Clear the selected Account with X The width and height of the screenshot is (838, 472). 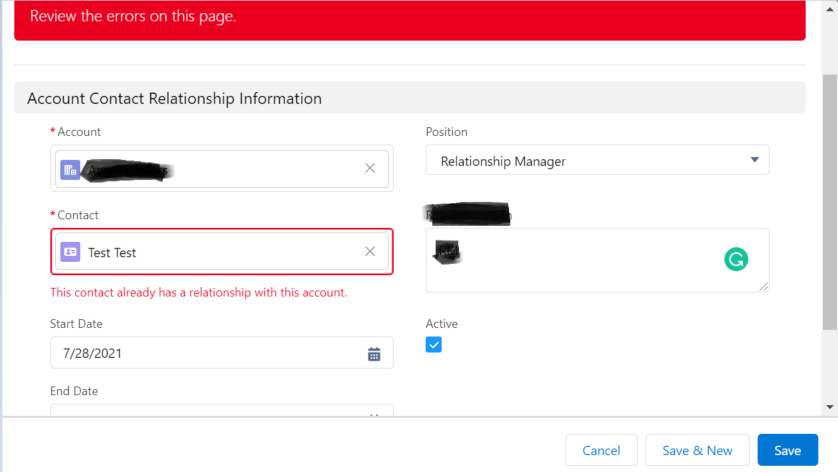(x=370, y=168)
